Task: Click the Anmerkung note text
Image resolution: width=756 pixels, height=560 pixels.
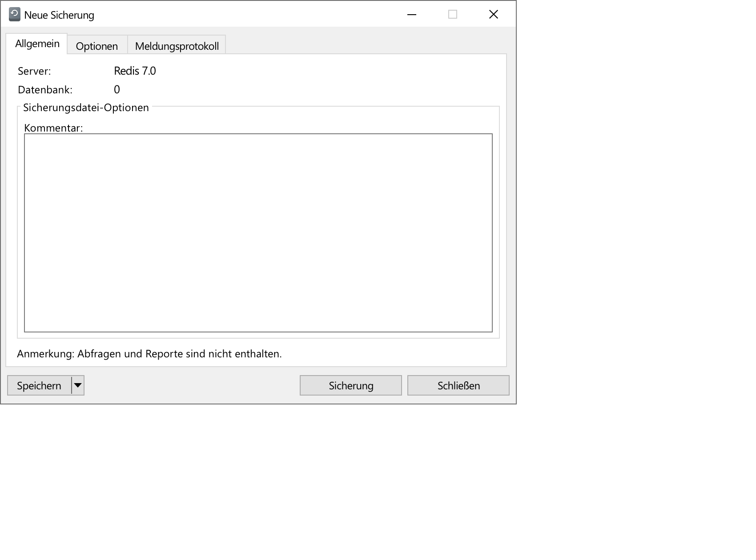Action: pyautogui.click(x=149, y=354)
